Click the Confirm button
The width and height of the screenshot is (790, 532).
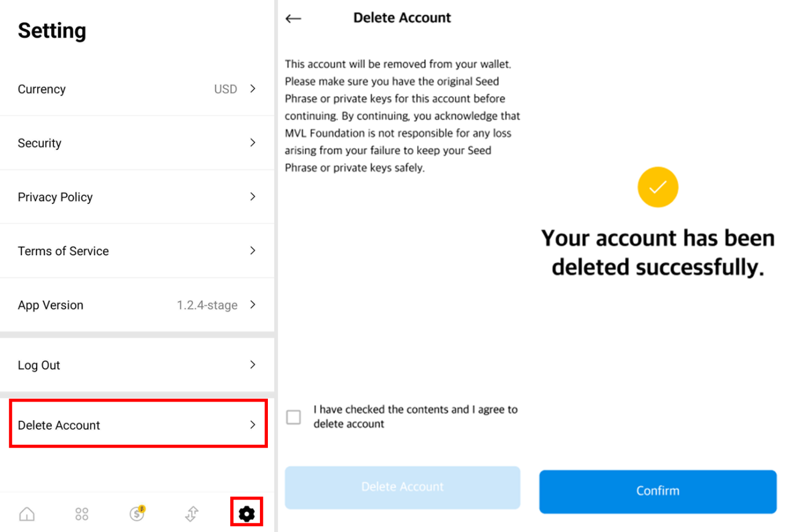(x=658, y=492)
